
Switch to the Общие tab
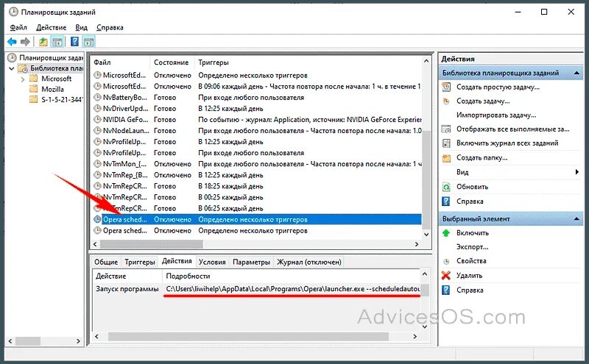(x=106, y=262)
